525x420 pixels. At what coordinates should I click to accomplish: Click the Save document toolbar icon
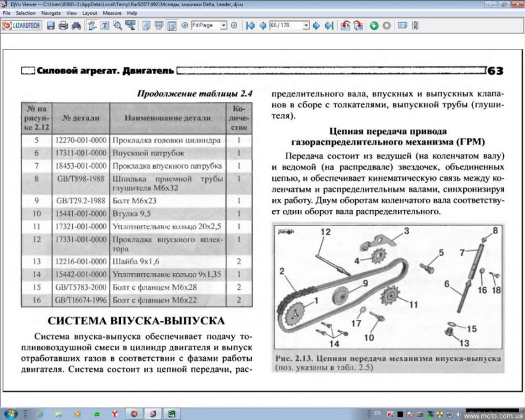click(51, 25)
